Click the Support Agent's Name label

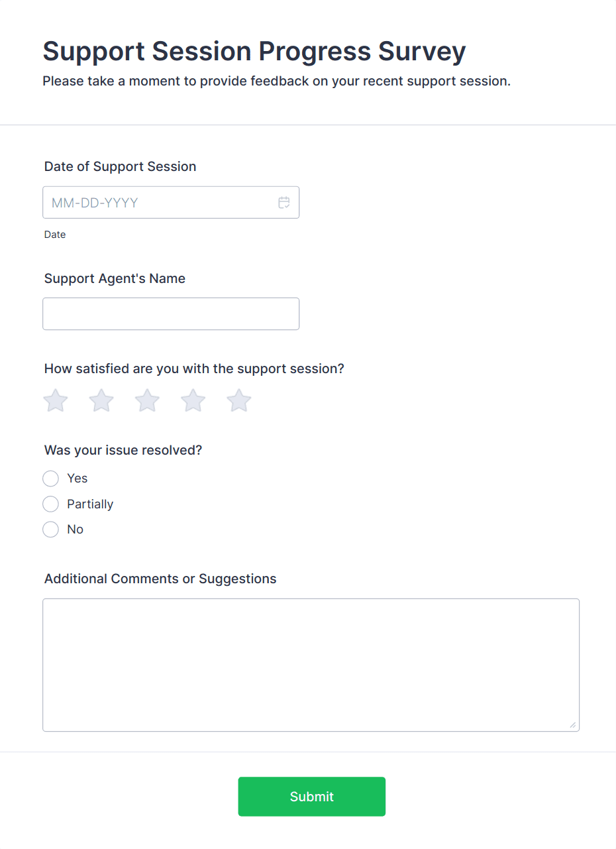(115, 278)
